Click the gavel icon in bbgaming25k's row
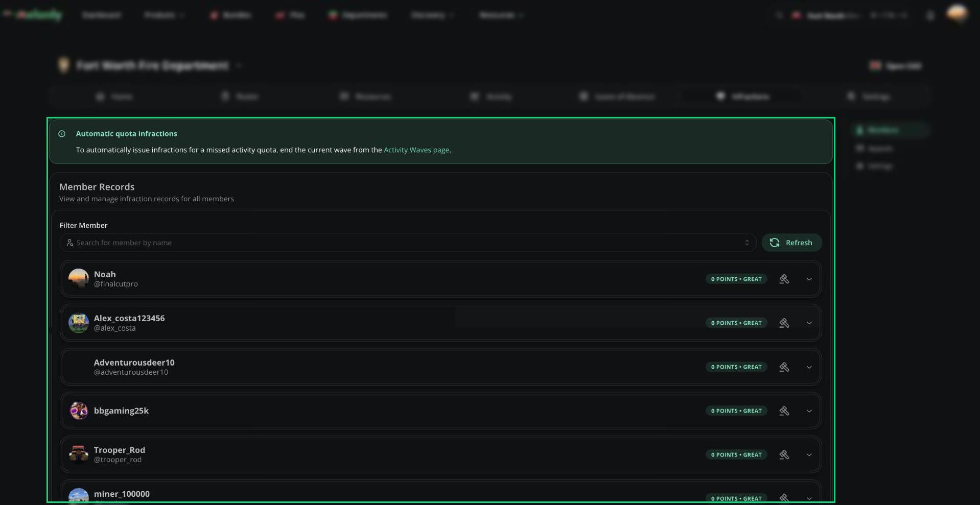Image resolution: width=980 pixels, height=505 pixels. click(784, 411)
